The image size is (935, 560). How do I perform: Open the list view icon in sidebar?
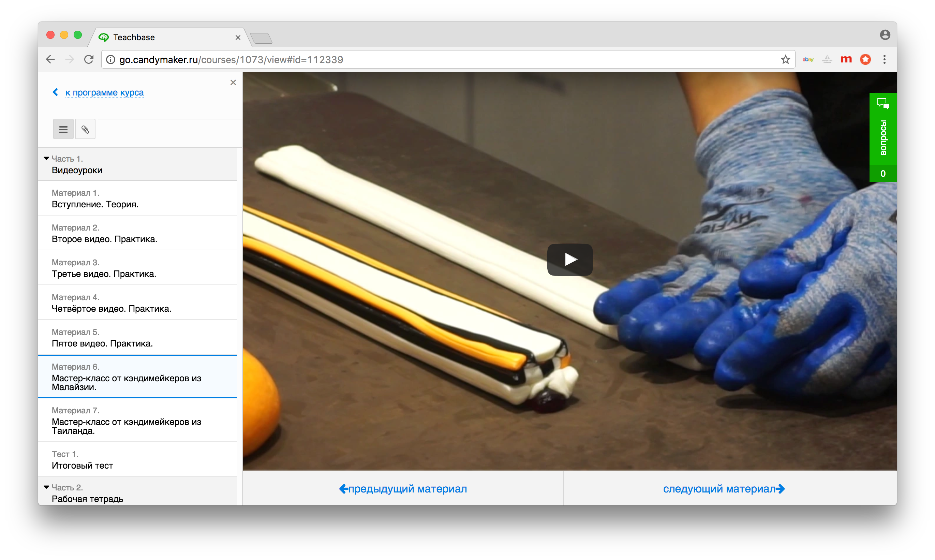pos(63,130)
